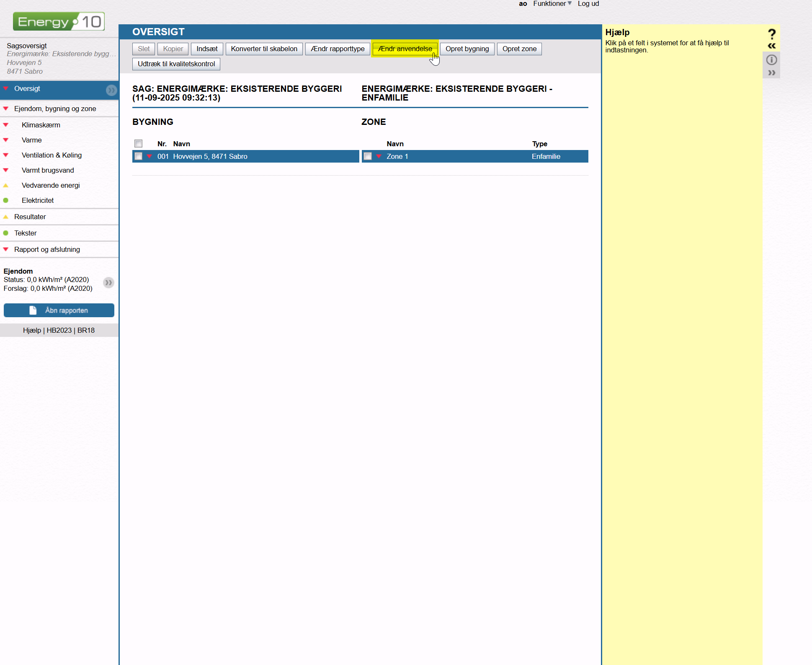812x665 pixels.
Task: Click the question mark help icon
Action: click(771, 34)
